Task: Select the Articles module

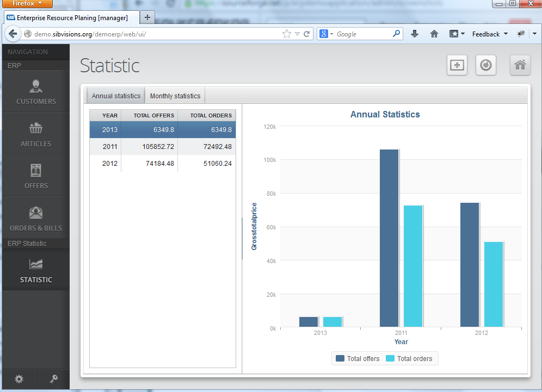Action: tap(35, 135)
